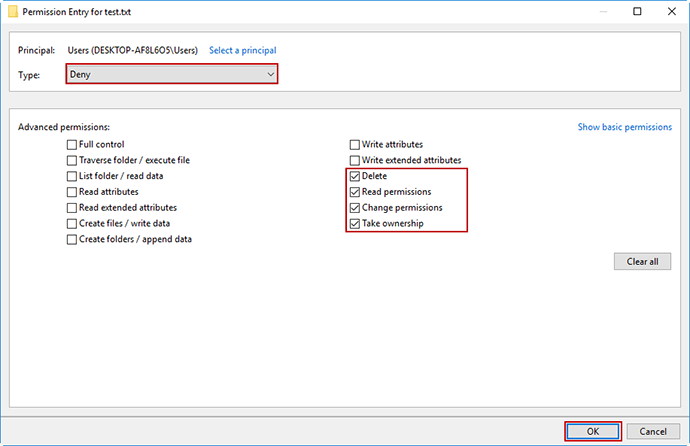Click the Advanced permissions: label
Viewport: 690px width, 446px height.
click(x=64, y=127)
